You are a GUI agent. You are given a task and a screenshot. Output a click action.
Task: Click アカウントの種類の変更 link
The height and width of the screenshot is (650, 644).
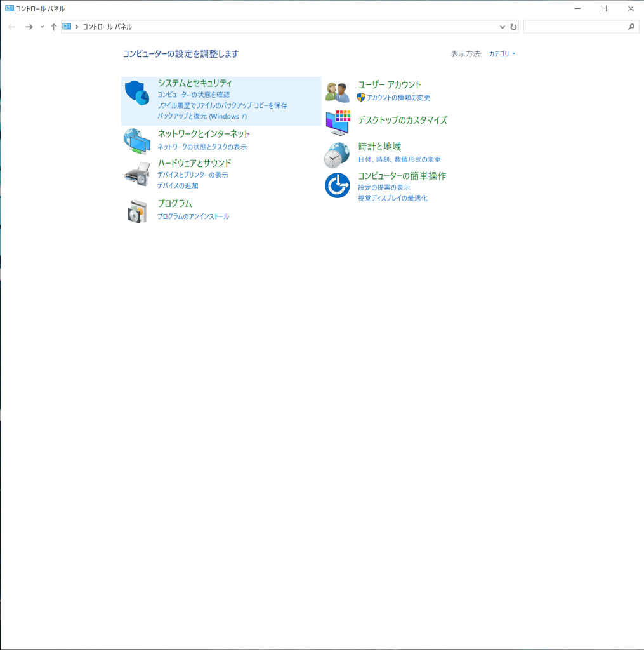pos(398,98)
